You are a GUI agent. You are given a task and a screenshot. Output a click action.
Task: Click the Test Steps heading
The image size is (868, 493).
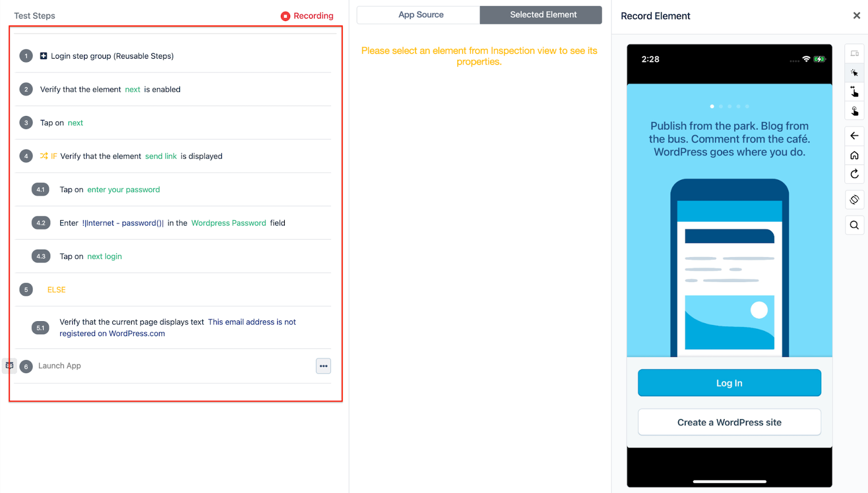(35, 16)
